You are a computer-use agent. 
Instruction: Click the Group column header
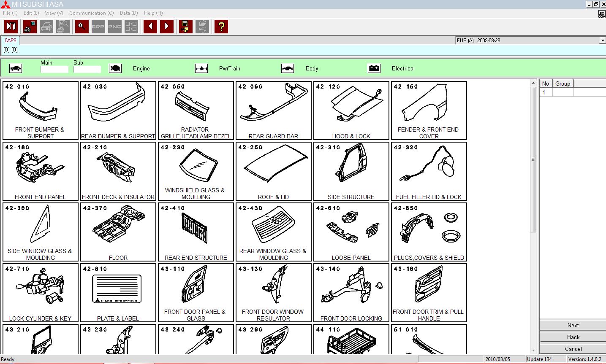click(563, 84)
